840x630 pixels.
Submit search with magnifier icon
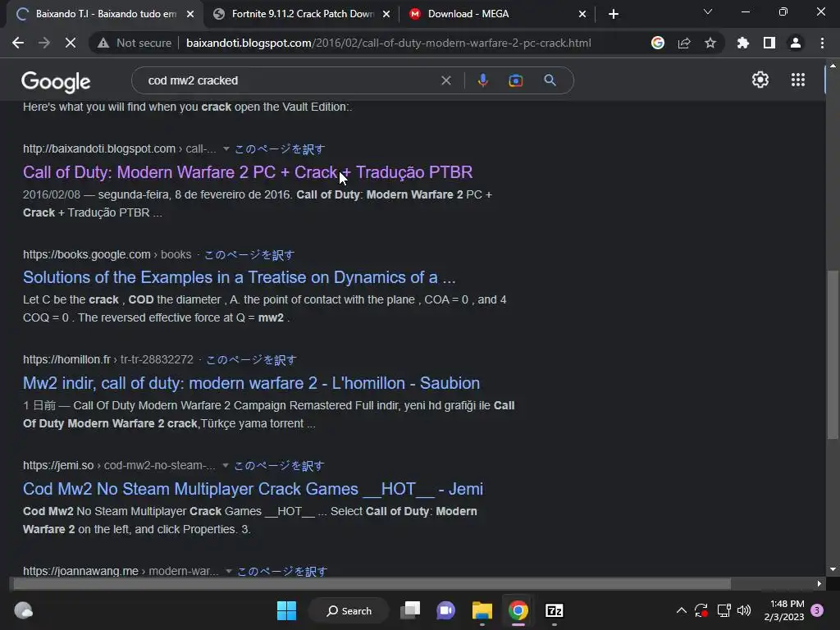tap(550, 80)
